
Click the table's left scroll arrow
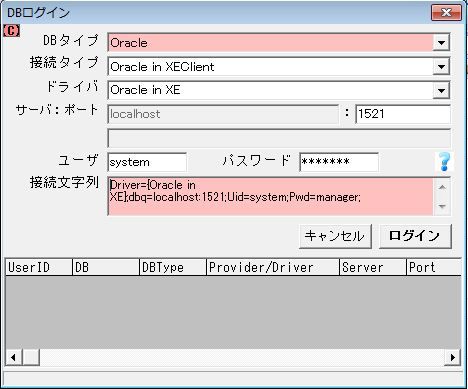pos(14,357)
